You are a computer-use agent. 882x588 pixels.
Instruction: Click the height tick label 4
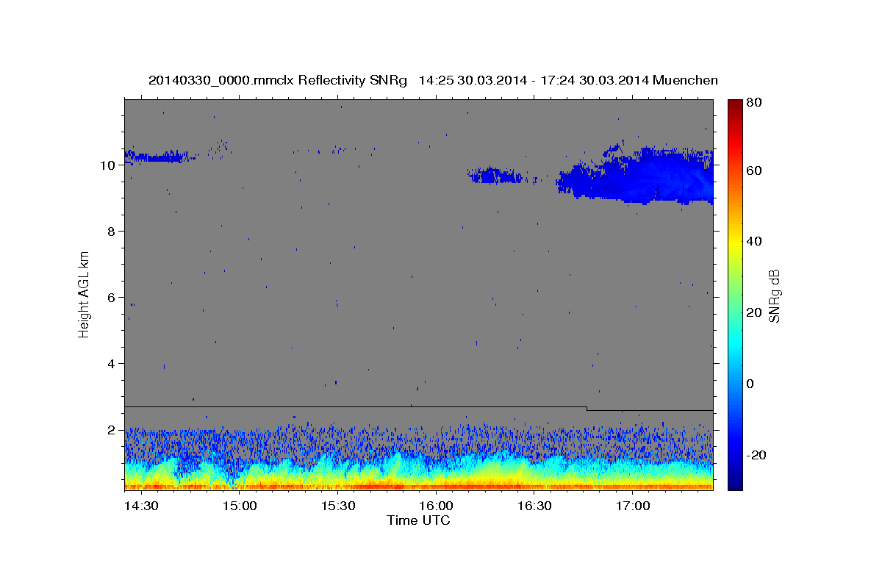(x=111, y=364)
